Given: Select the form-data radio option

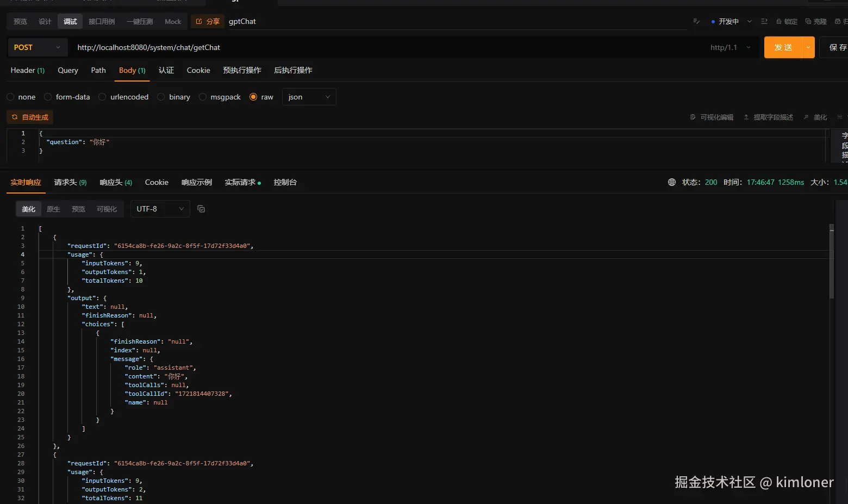Looking at the screenshot, I should pos(48,97).
